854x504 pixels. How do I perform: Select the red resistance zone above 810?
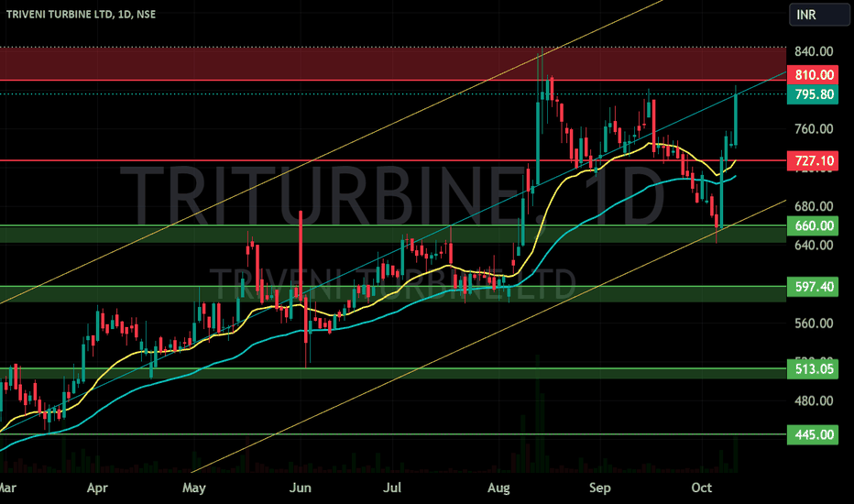[x=393, y=64]
